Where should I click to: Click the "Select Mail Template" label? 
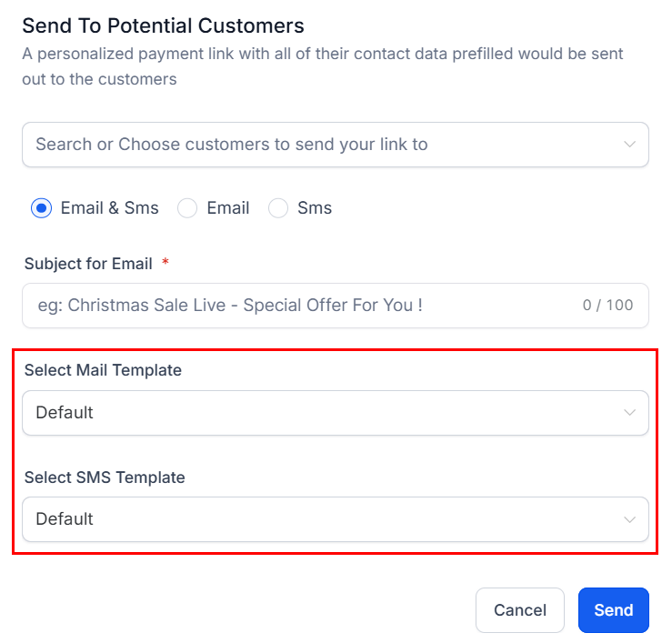pyautogui.click(x=103, y=370)
